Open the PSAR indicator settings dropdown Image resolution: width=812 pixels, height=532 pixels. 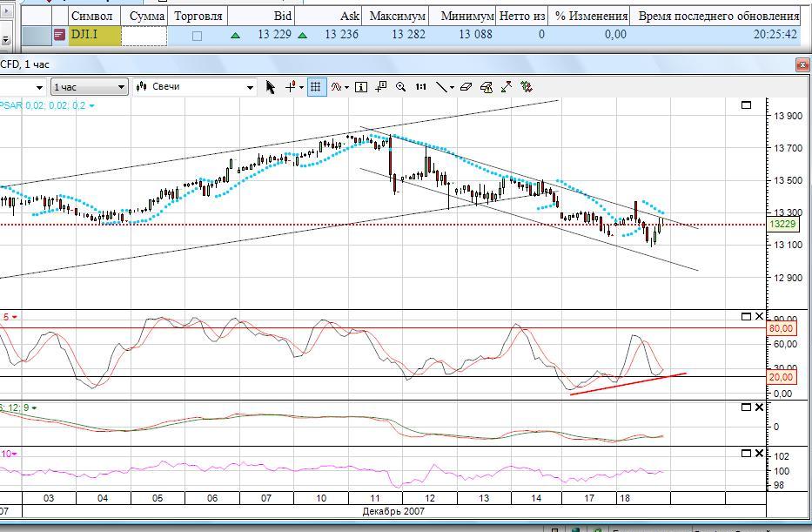tap(92, 105)
